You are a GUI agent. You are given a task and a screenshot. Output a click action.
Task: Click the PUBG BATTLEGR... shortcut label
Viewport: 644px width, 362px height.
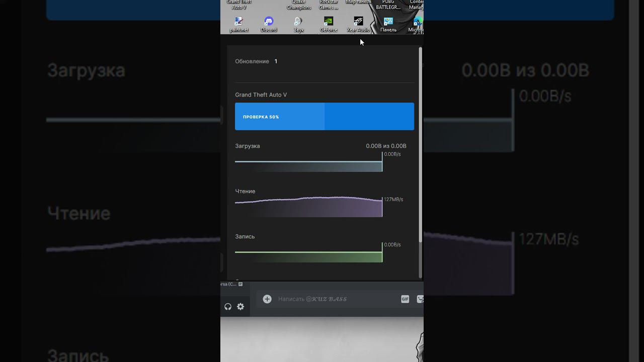click(388, 5)
